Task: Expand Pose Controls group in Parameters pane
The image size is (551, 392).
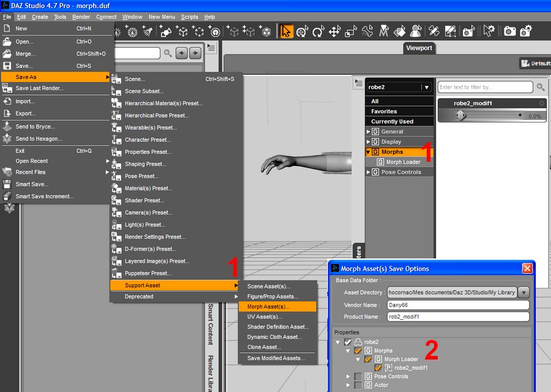Action: coord(369,172)
